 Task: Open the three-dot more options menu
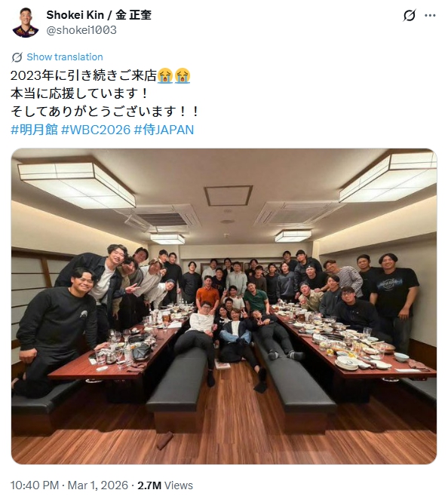pyautogui.click(x=430, y=15)
